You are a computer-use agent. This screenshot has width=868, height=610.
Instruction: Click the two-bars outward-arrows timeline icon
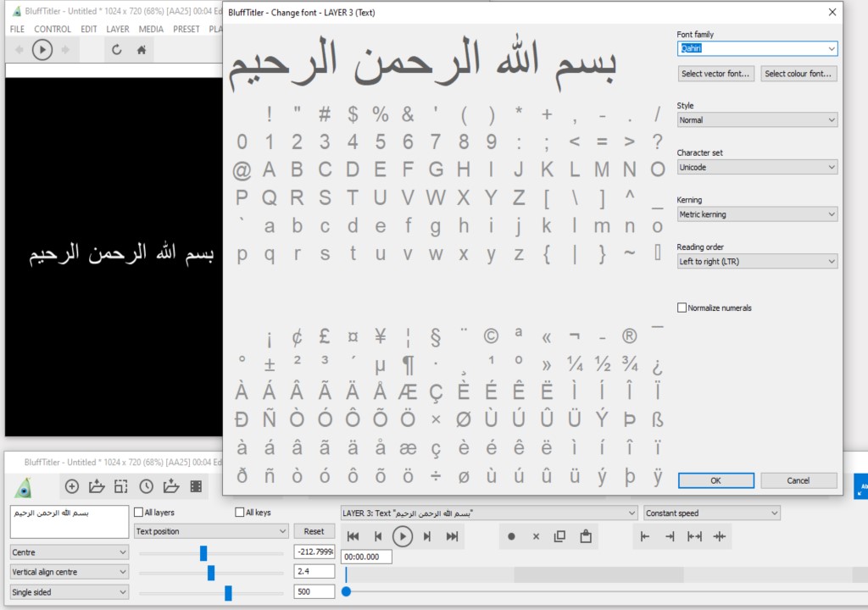[694, 536]
